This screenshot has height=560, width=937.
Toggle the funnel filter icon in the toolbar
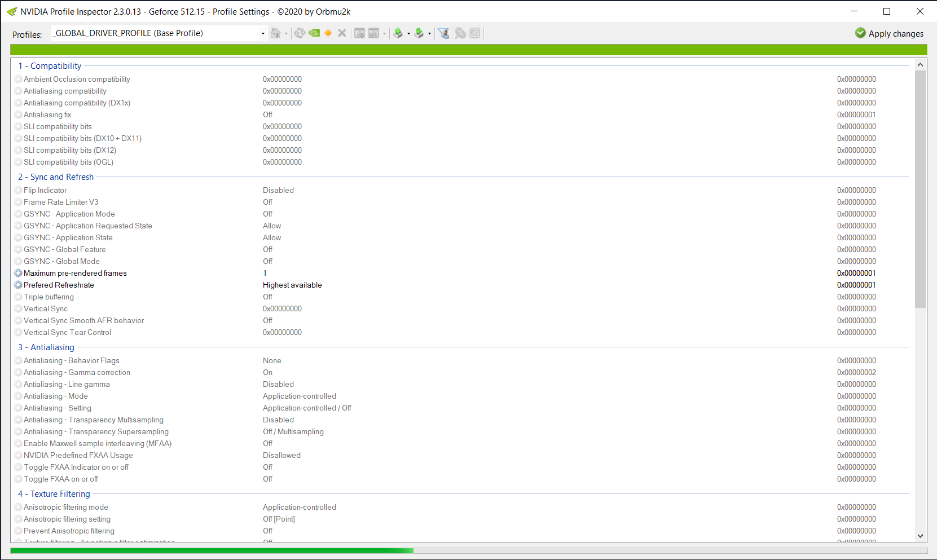coord(444,33)
